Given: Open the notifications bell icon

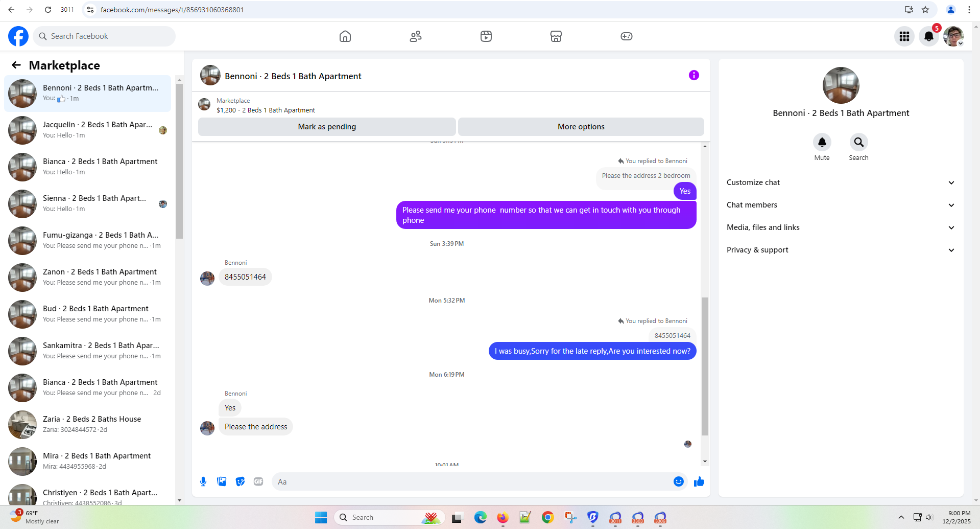Looking at the screenshot, I should coord(929,36).
